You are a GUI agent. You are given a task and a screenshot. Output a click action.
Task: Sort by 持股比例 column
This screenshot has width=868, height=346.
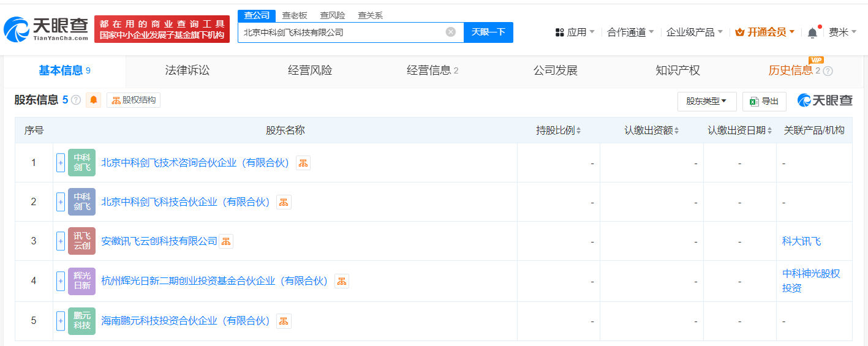coord(558,130)
